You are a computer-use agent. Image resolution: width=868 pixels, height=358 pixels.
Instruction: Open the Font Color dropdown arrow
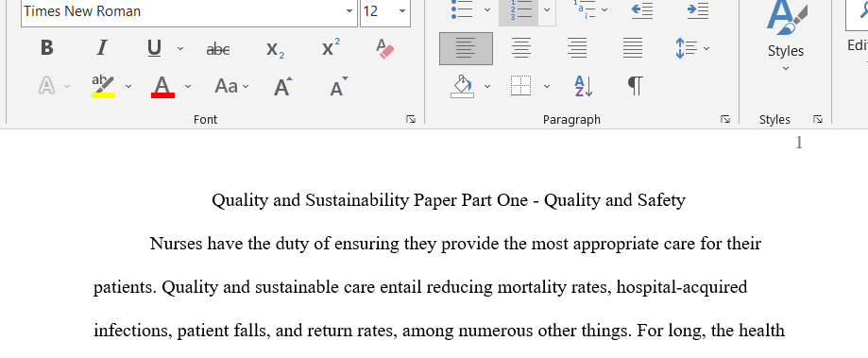coord(188,86)
